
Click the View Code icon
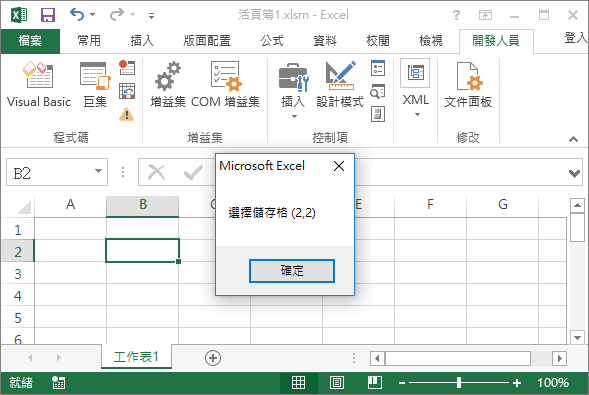378,91
